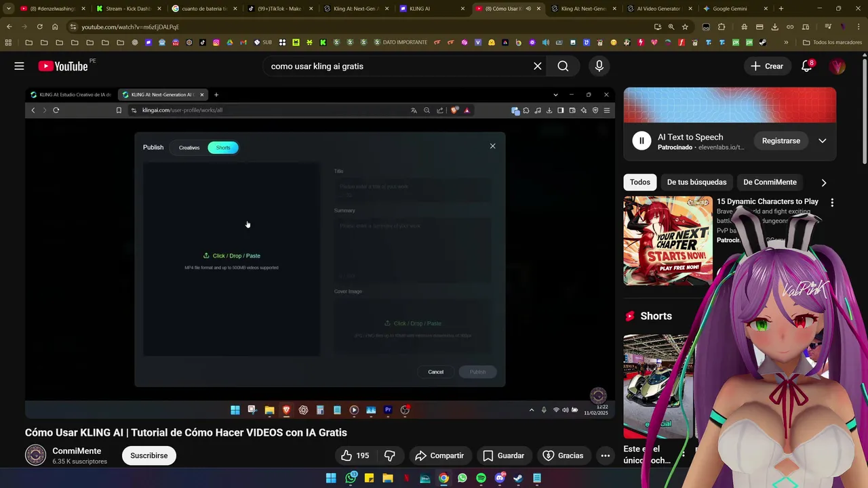Open the DATO IMPORTANTE bookmark
The height and width of the screenshot is (488, 868).
click(x=400, y=42)
